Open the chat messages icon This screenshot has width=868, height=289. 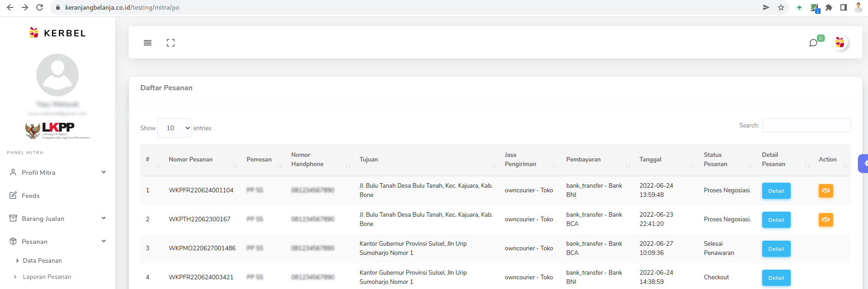tap(813, 43)
